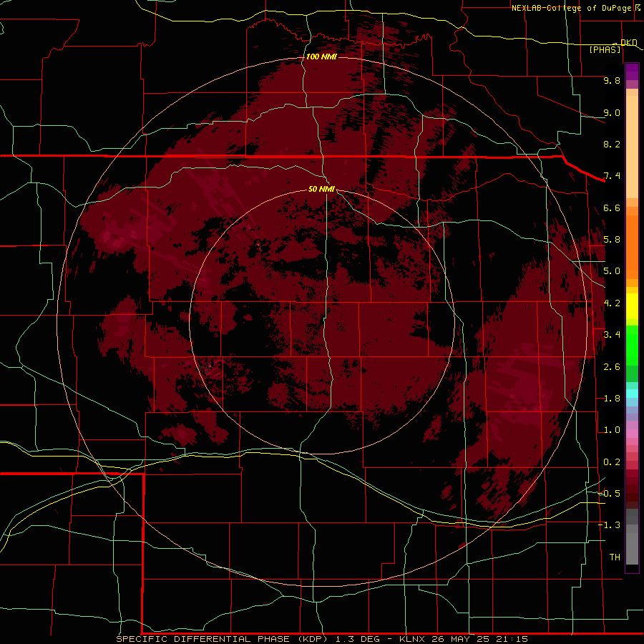
Task: Click the 100 NMI range ring label
Action: coord(321,57)
